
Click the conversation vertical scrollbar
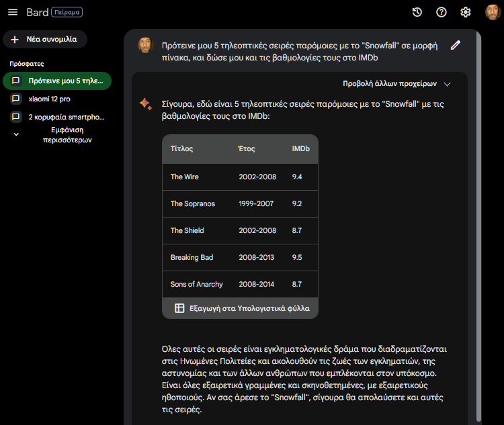(478, 225)
